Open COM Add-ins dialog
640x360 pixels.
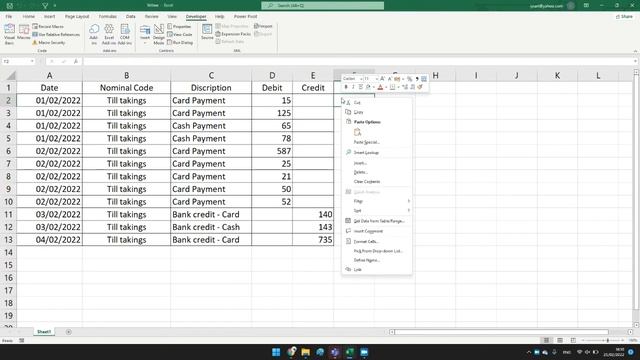(125, 34)
